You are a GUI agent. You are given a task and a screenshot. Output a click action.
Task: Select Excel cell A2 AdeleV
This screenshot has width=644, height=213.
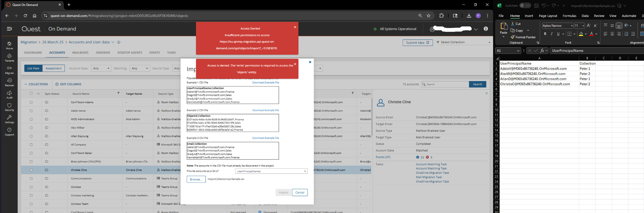[x=539, y=69]
